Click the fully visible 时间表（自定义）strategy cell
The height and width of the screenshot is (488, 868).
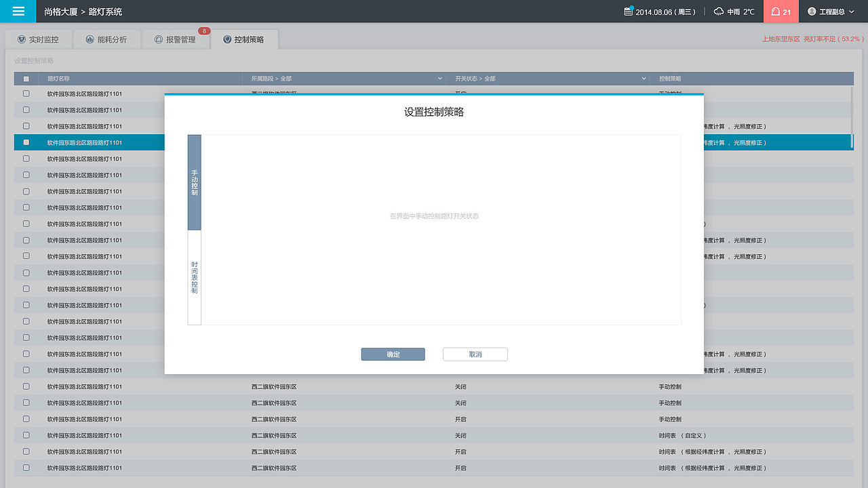click(682, 435)
